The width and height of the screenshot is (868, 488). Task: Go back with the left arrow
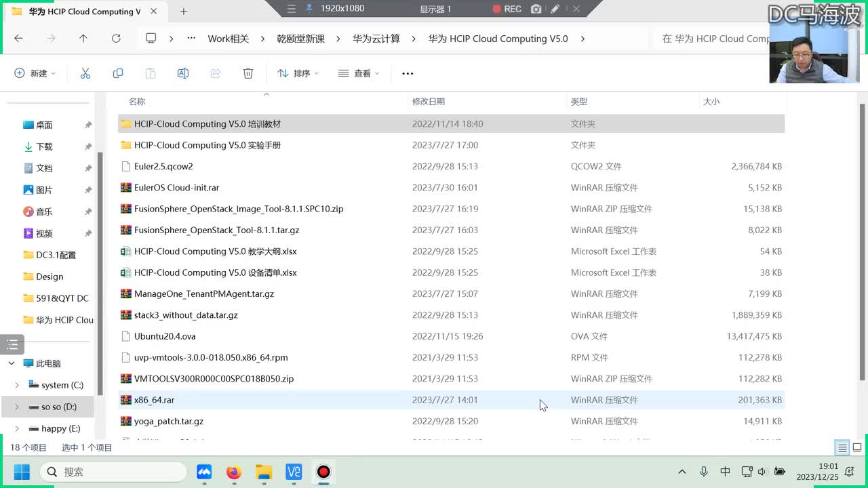(18, 39)
